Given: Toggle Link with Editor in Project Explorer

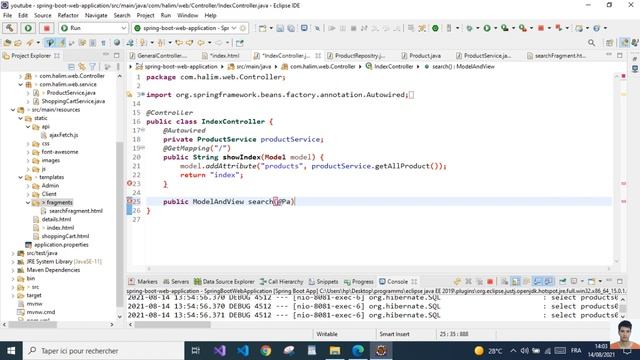Looking at the screenshot, I should [82, 67].
